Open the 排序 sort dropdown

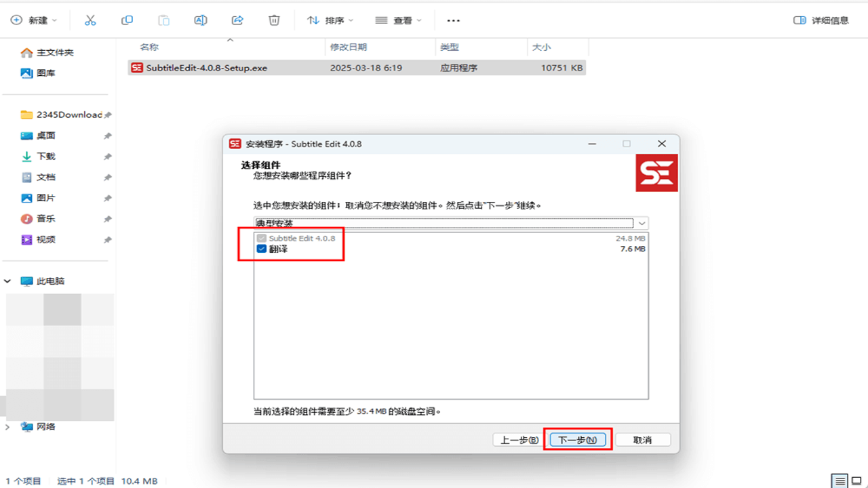[330, 20]
